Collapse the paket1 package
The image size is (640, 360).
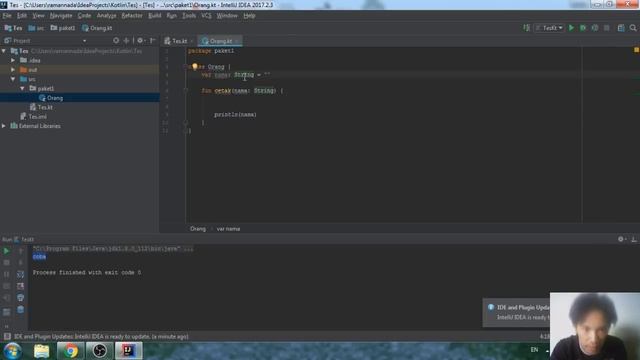tap(22, 89)
